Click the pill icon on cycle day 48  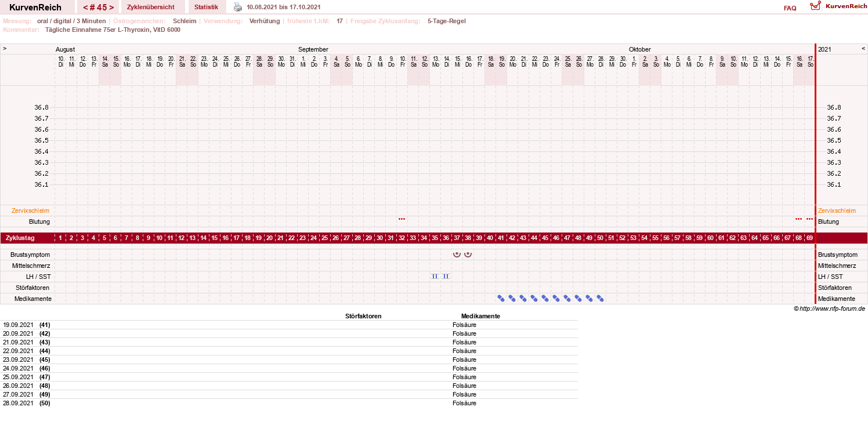tap(578, 298)
